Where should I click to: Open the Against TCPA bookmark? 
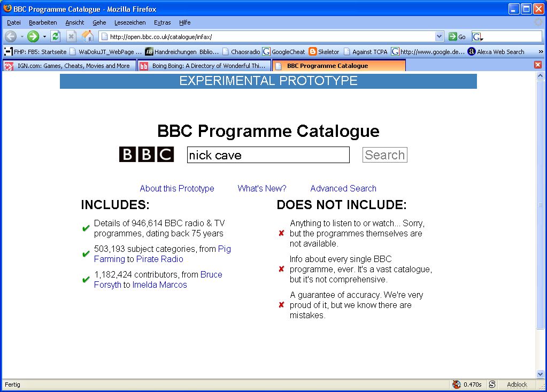coord(366,52)
